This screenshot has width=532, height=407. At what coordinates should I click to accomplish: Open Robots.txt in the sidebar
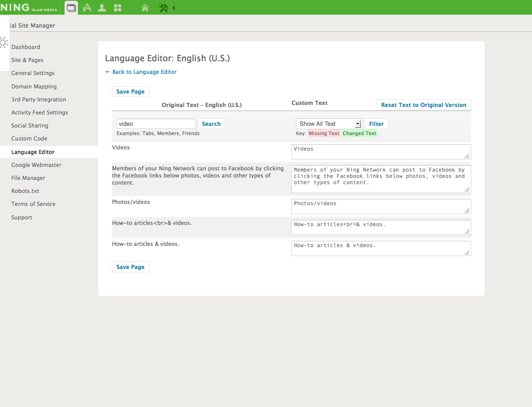tap(25, 191)
